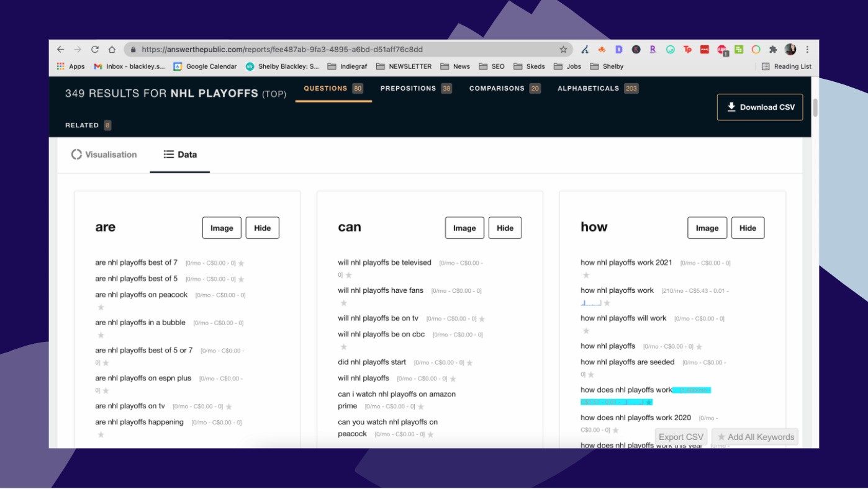The image size is (868, 489).
Task: Expand the Indiegraf bookmarks folder
Action: click(x=348, y=66)
